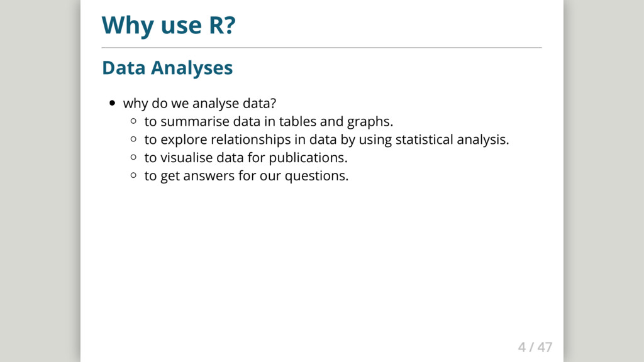Click the "why do we analyse data?" line

pyautogui.click(x=200, y=103)
